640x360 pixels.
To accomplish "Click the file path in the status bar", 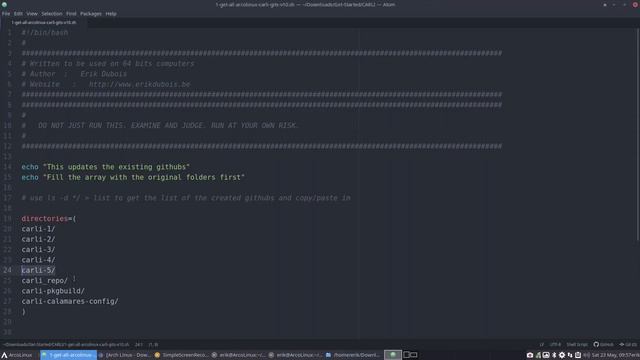I will 66,344.
